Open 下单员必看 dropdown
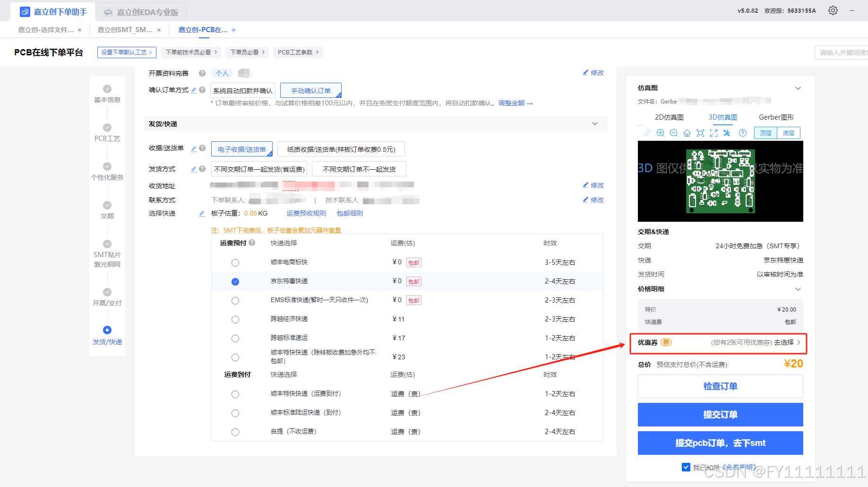 pyautogui.click(x=248, y=52)
